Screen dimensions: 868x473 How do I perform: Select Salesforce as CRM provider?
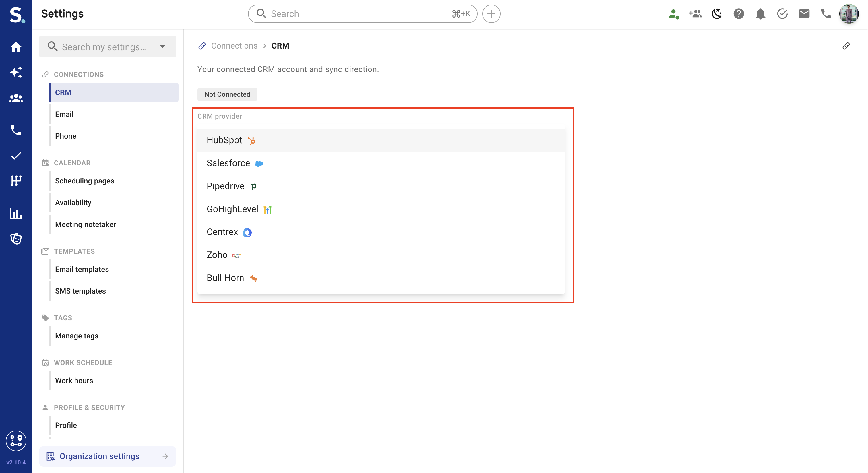pyautogui.click(x=381, y=163)
